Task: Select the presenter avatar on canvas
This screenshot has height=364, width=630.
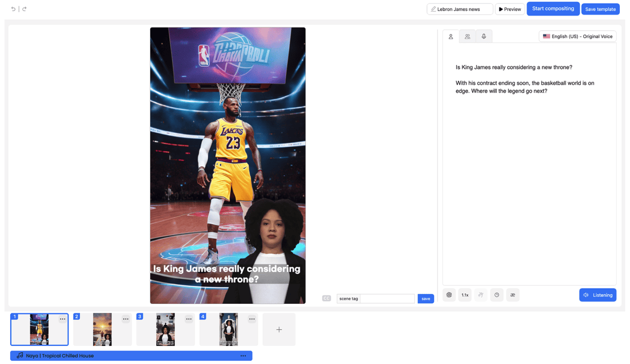Action: (x=273, y=251)
